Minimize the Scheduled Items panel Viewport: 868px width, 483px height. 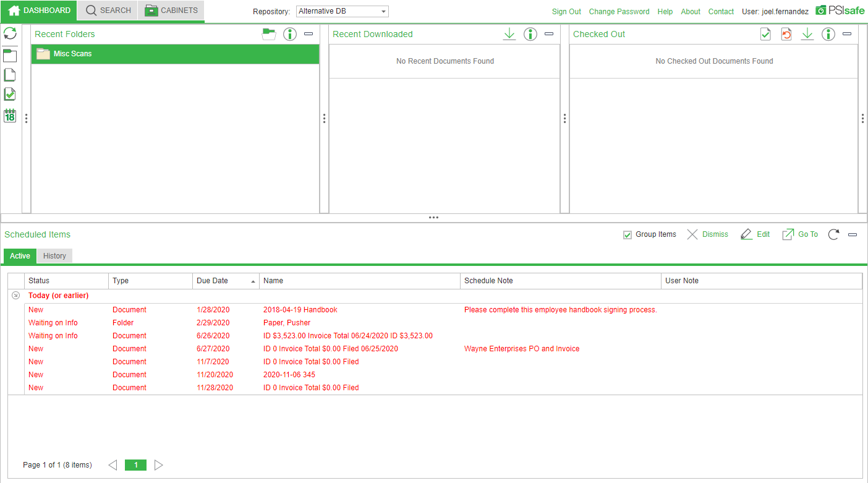(x=853, y=234)
